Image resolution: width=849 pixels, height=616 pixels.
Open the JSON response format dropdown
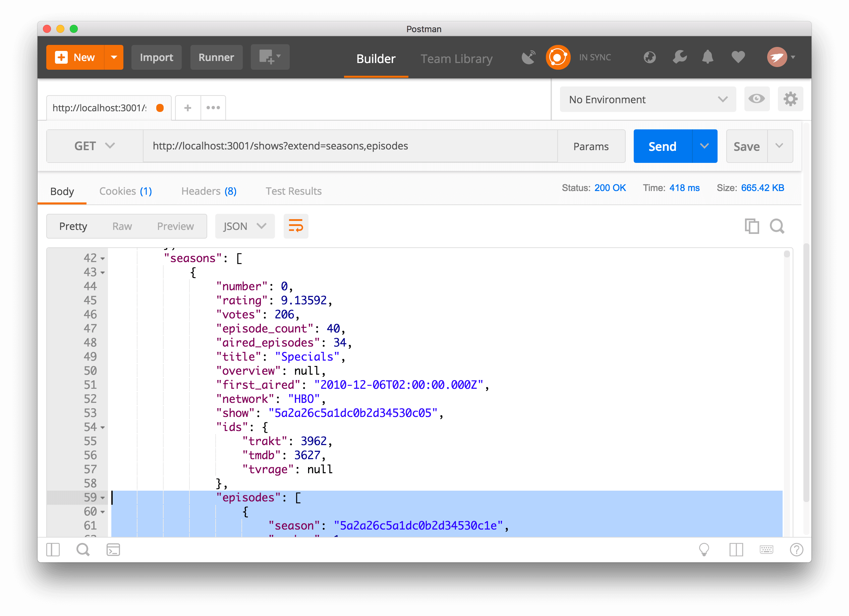pyautogui.click(x=245, y=226)
